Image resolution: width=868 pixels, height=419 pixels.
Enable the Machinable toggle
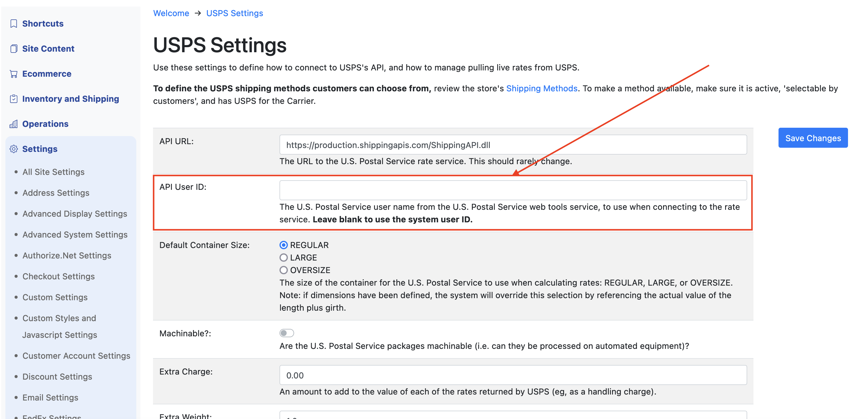click(x=286, y=333)
